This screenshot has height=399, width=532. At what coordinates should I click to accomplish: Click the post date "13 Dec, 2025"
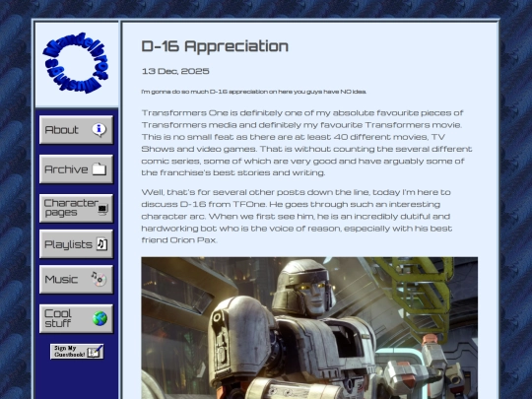175,71
